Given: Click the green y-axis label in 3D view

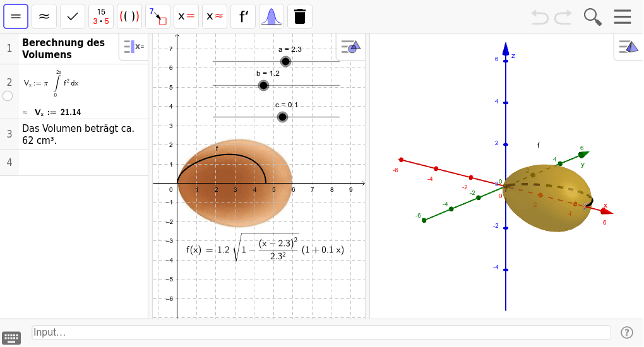Looking at the screenshot, I should coord(582,164).
